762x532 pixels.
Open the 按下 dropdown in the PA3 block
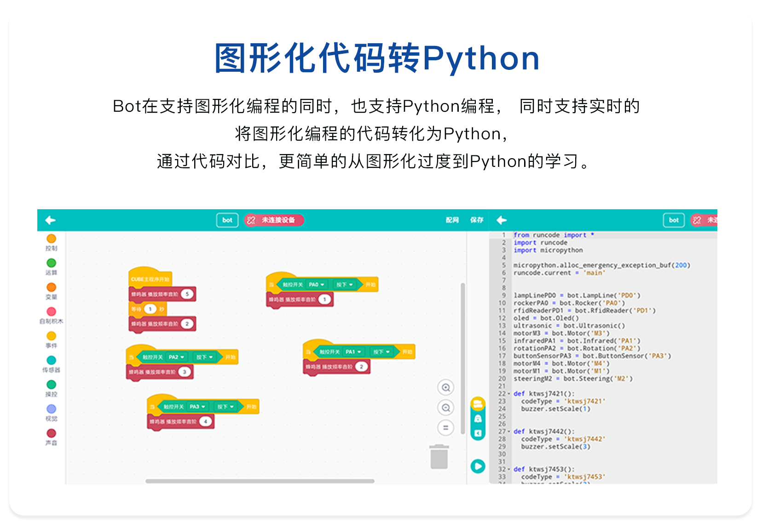[x=226, y=407]
